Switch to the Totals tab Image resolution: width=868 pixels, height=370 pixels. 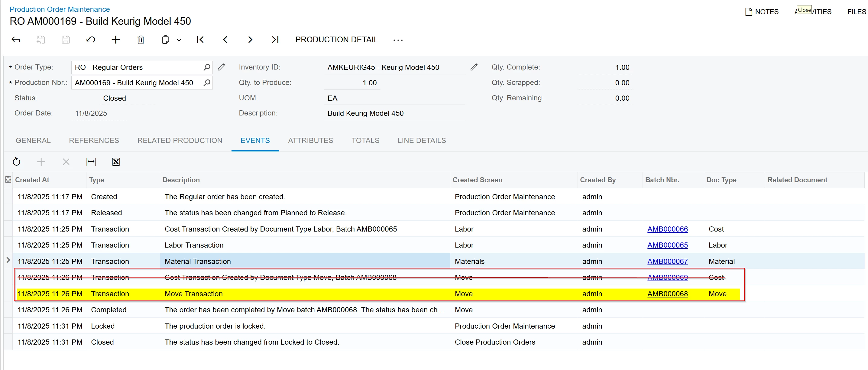coord(365,141)
